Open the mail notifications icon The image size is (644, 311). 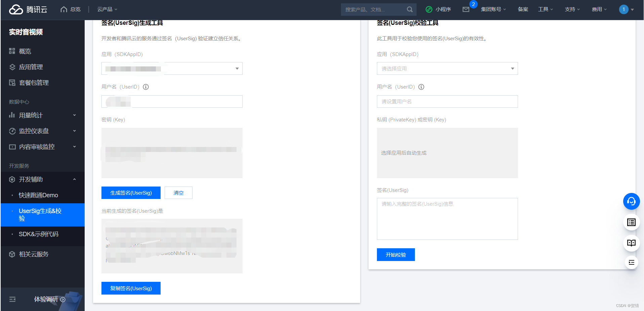coord(466,9)
